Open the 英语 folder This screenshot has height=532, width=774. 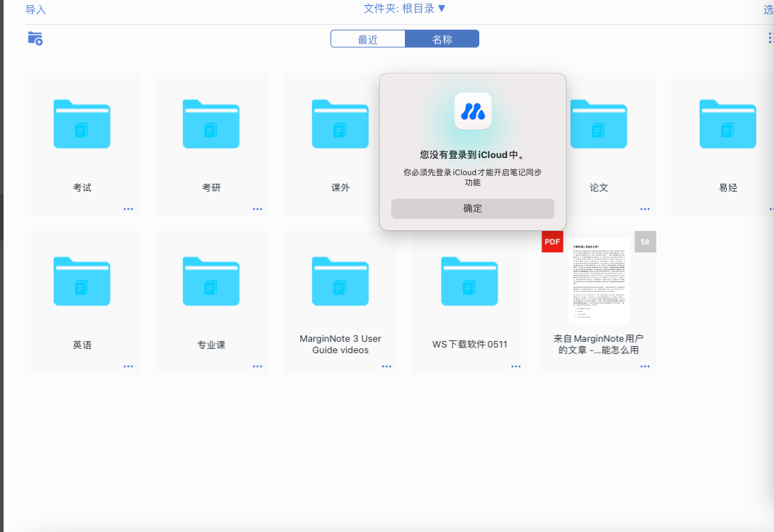point(82,281)
